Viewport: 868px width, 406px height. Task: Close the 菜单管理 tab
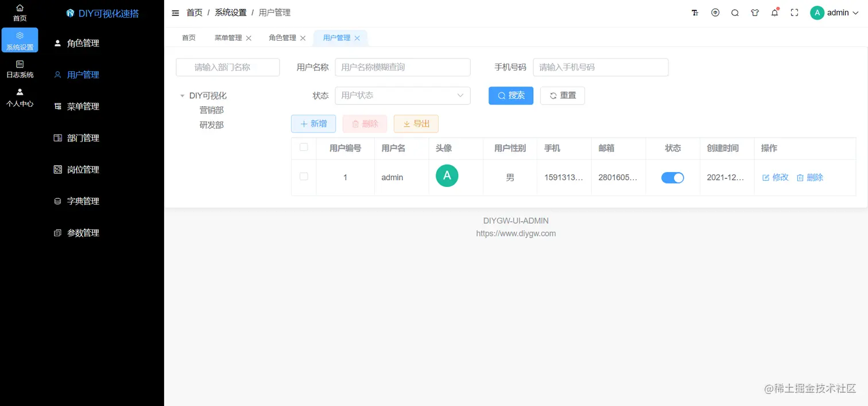point(249,38)
